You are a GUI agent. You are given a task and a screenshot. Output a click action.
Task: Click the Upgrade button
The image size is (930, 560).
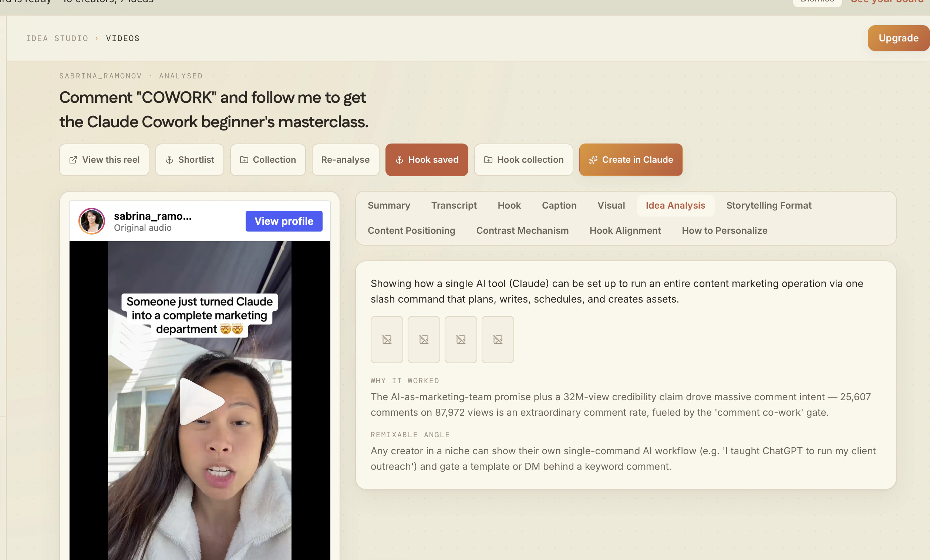(x=899, y=38)
